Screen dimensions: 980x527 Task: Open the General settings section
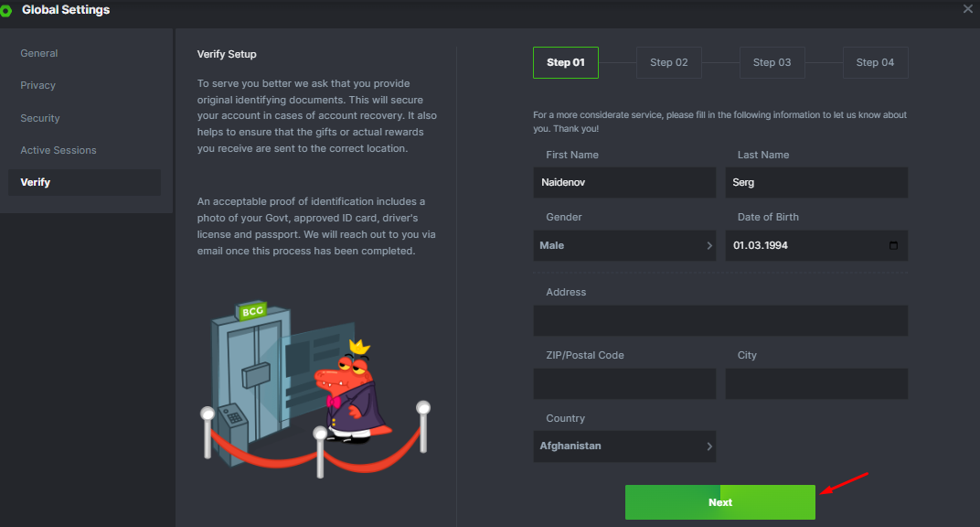coord(38,53)
